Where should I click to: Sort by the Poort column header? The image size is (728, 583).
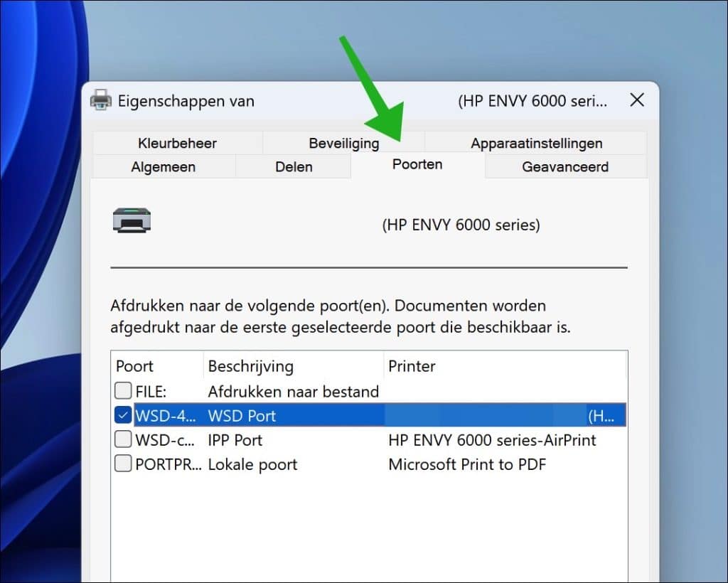pyautogui.click(x=157, y=366)
